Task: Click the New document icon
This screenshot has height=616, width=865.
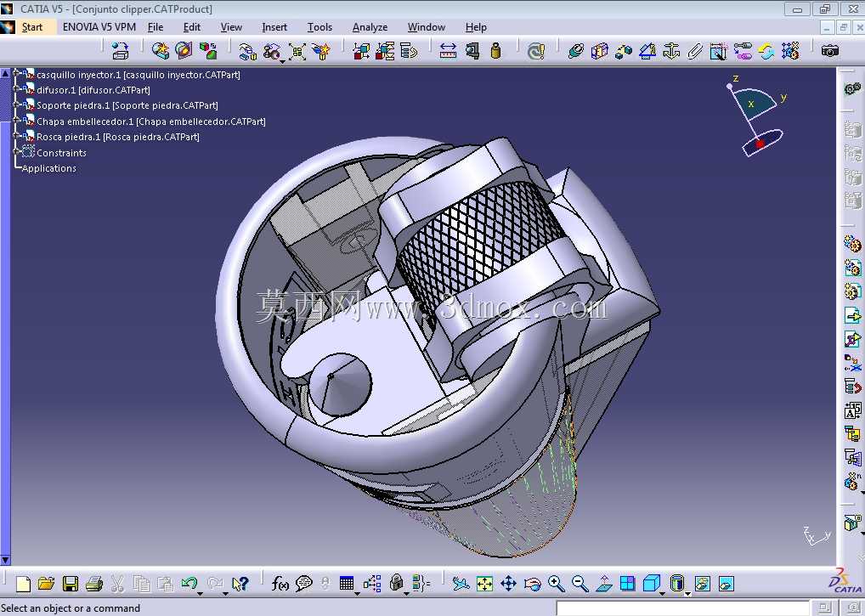Action: [23, 584]
